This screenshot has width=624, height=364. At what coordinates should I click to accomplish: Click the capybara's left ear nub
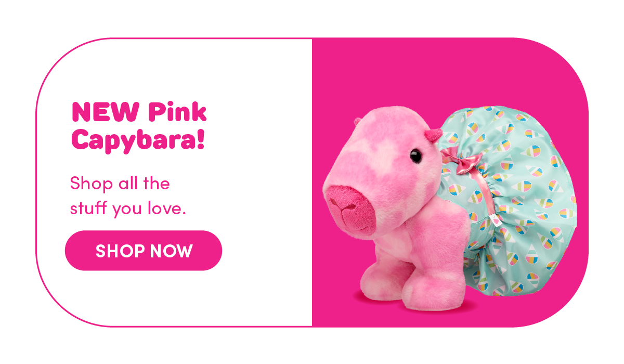(357, 122)
